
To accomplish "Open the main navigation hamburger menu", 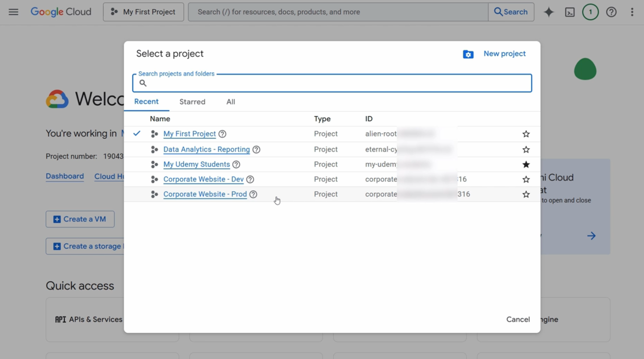I will coord(13,12).
